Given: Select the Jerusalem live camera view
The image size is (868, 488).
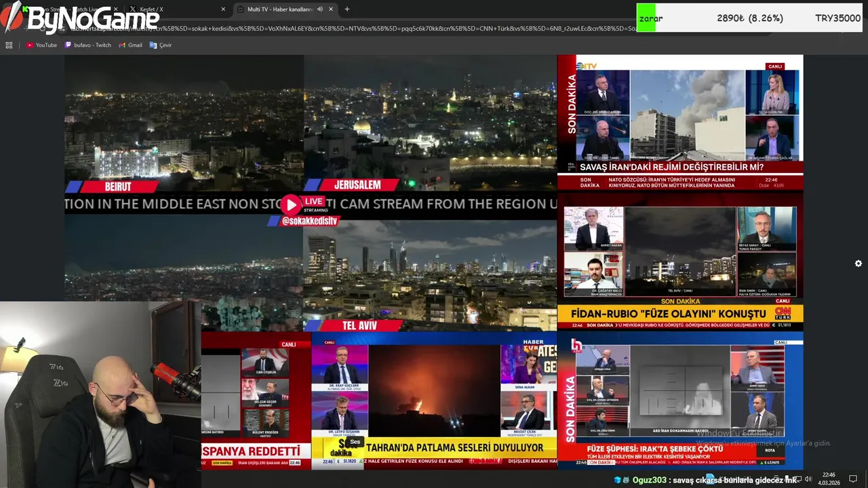Looking at the screenshot, I should [x=430, y=123].
